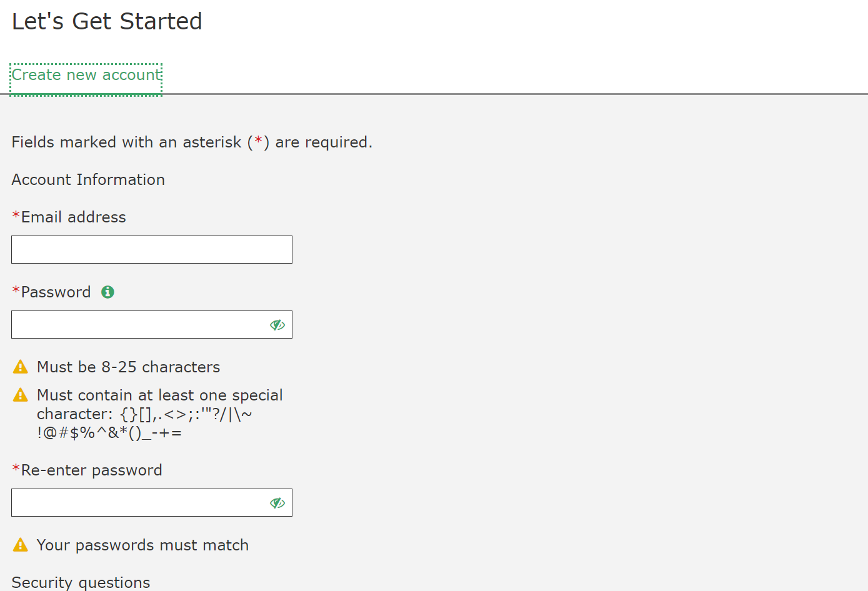Viewport: 868px width, 591px height.
Task: Toggle visibility of Password field
Action: [277, 325]
